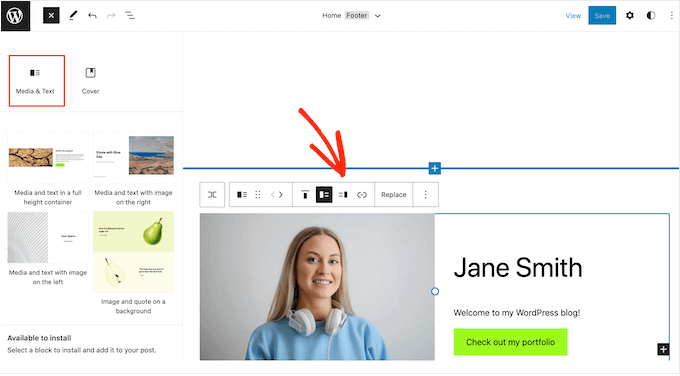Insert the Media & Text block
680x376 pixels.
pos(37,81)
